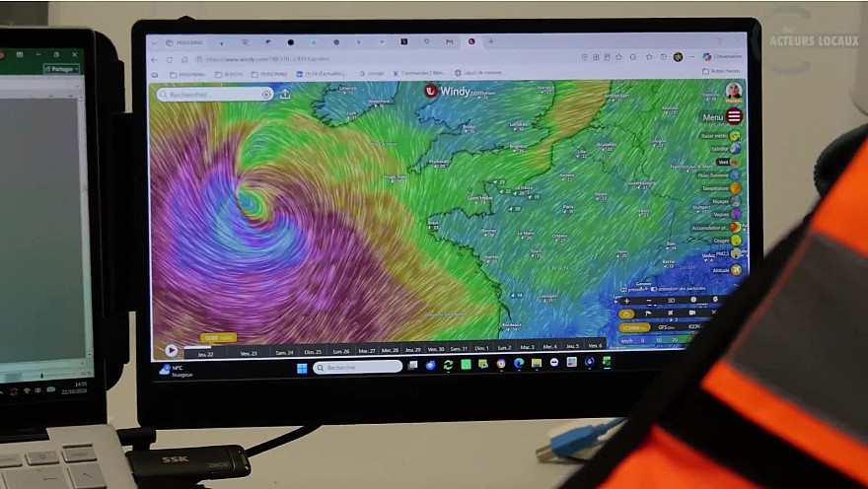
Task: Open the Google bookmark in favorites bar
Action: coord(372,73)
